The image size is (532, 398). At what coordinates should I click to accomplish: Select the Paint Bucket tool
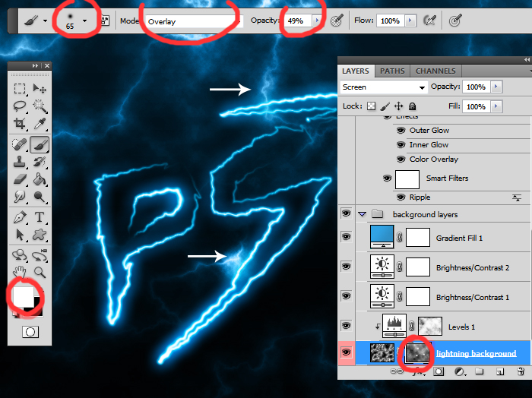40,179
